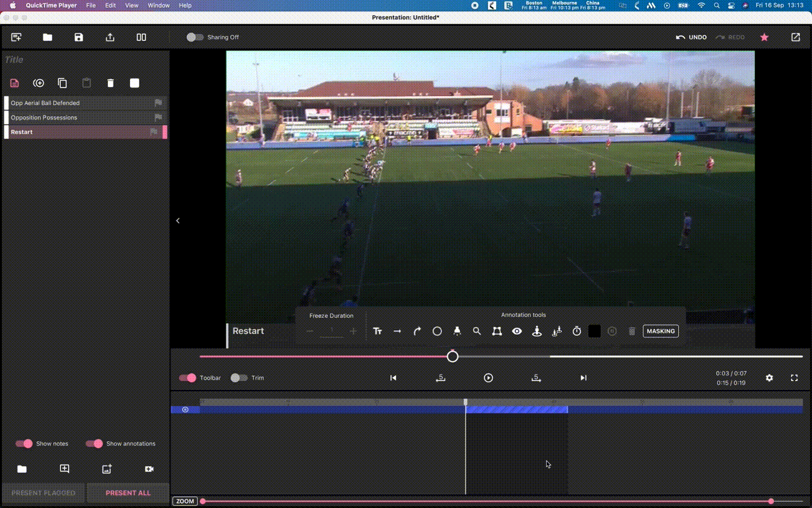
Task: Enter fullscreen video mode
Action: tap(794, 378)
